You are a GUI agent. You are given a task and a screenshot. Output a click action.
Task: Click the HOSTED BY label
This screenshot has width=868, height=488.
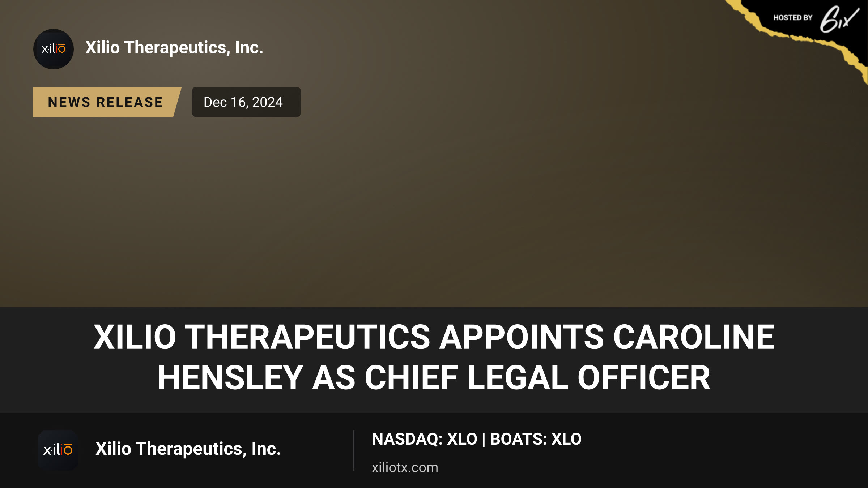coord(793,18)
